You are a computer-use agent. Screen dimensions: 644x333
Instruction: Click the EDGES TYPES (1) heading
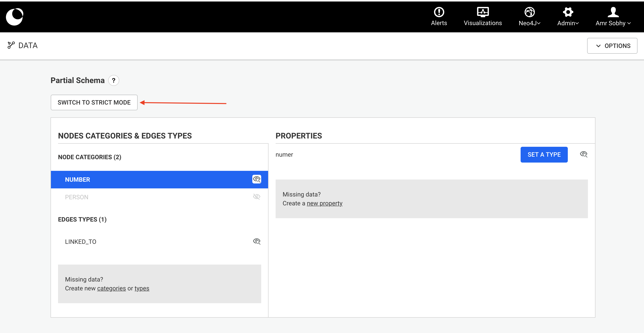82,219
